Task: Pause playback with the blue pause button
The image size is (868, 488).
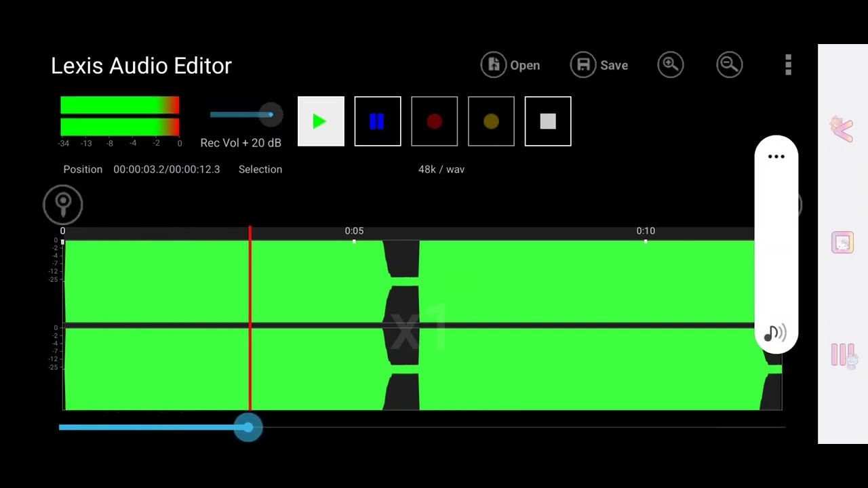Action: [378, 121]
